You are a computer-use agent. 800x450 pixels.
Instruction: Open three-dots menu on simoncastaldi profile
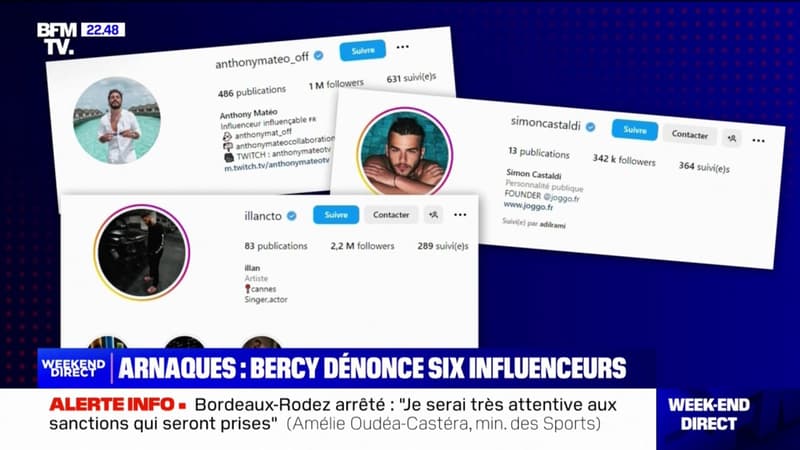click(x=758, y=141)
